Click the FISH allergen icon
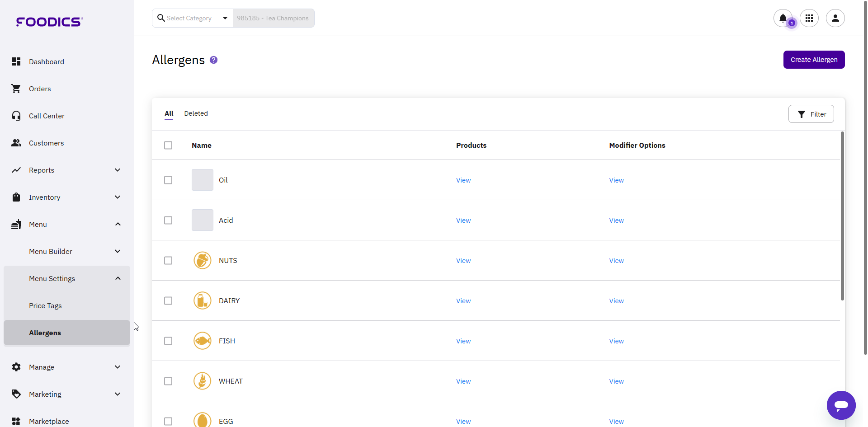 click(202, 341)
